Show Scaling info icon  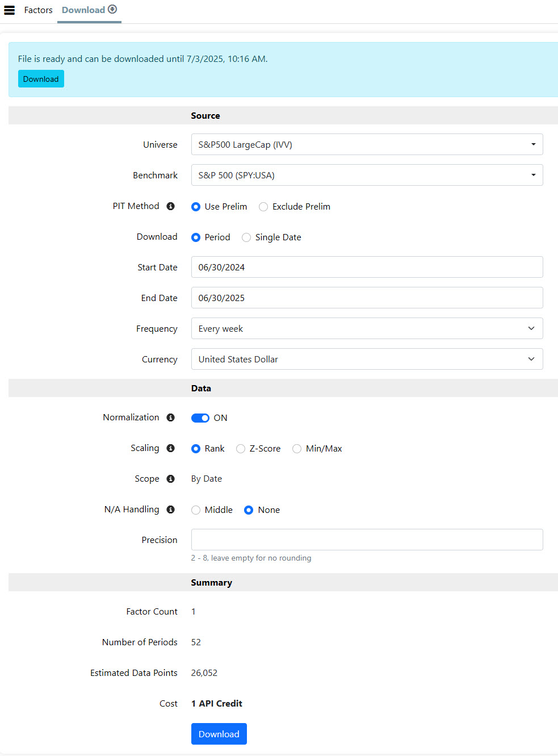(170, 448)
